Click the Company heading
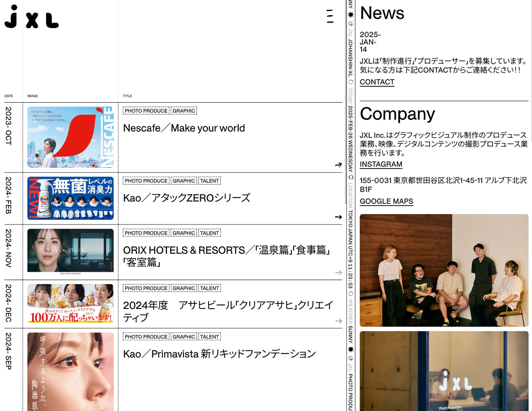The height and width of the screenshot is (411, 532). 398,114
